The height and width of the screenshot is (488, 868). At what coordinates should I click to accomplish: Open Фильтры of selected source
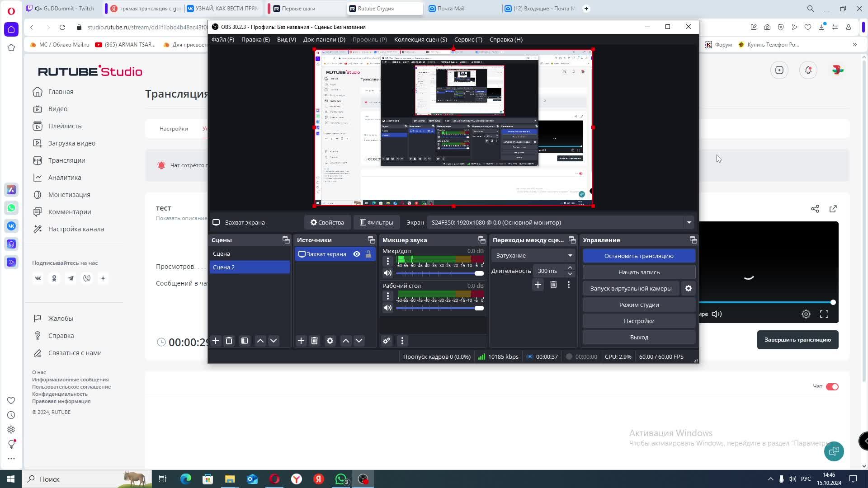376,222
